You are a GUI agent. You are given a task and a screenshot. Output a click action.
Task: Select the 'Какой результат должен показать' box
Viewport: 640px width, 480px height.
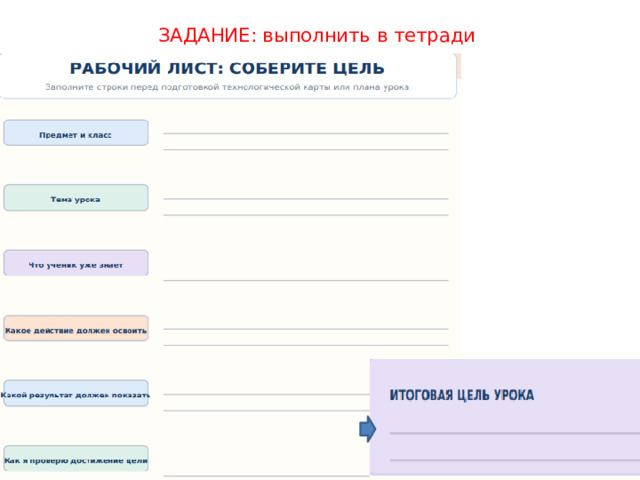(76, 393)
